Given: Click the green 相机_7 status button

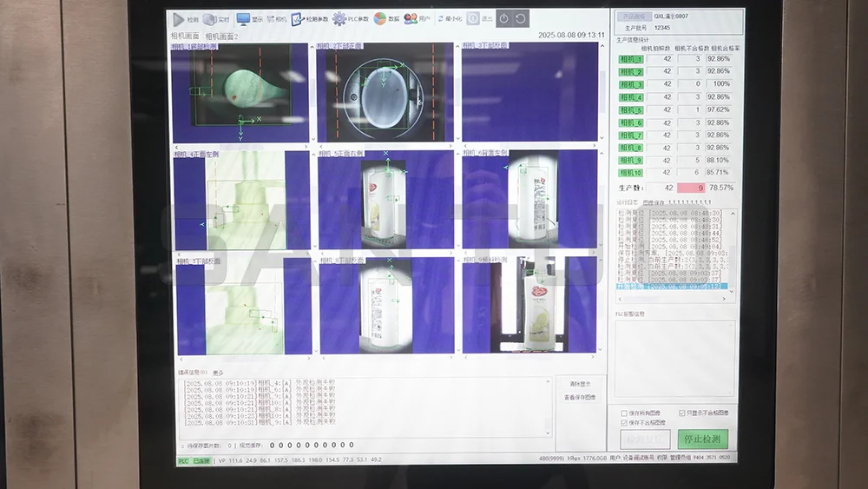Looking at the screenshot, I should [x=630, y=135].
